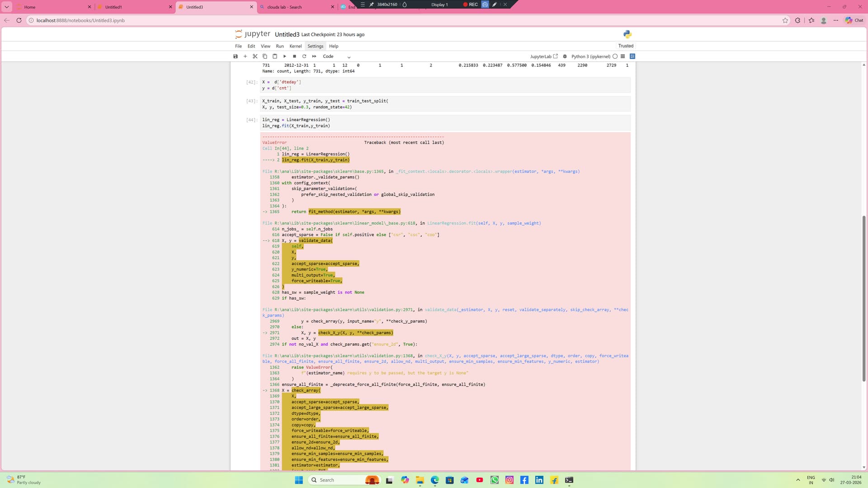868x488 pixels.
Task: Open the Kernel menu
Action: pos(295,46)
